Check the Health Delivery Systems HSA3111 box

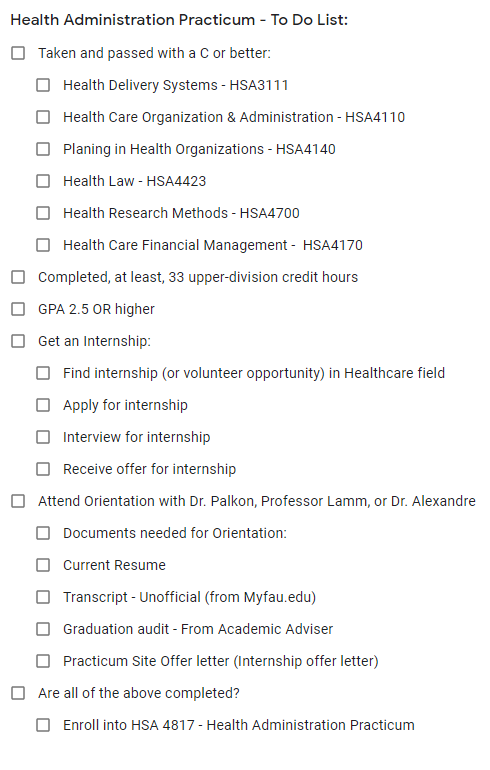[43, 85]
